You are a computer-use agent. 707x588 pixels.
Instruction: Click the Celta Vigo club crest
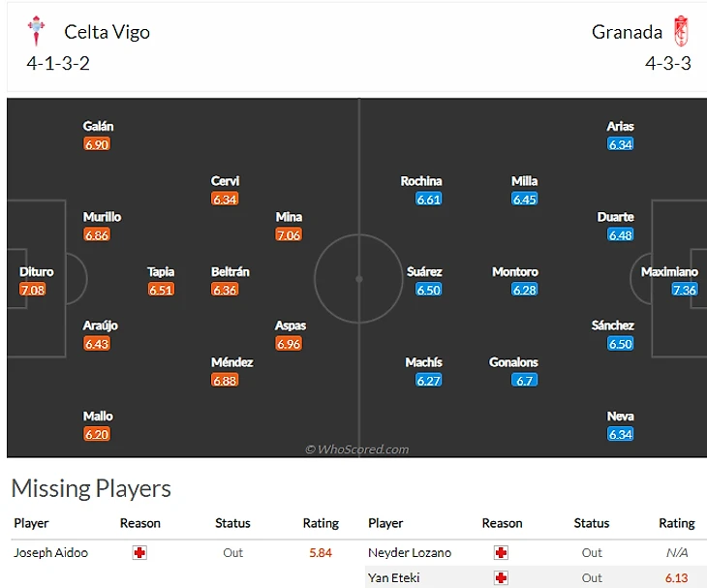coord(37,32)
